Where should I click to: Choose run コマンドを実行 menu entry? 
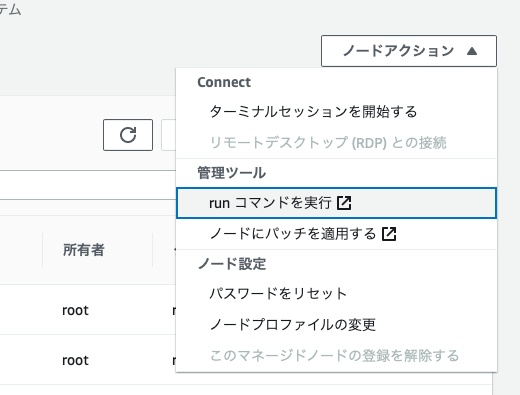click(x=336, y=203)
